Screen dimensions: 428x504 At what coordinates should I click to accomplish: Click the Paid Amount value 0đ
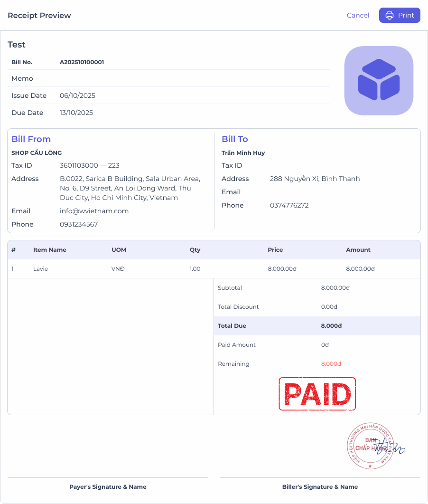pos(325,344)
